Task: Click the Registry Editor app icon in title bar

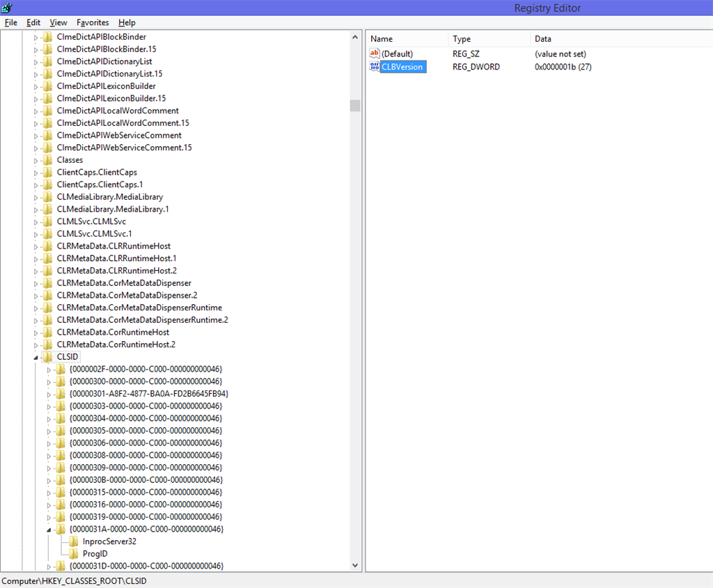Action: [7, 8]
